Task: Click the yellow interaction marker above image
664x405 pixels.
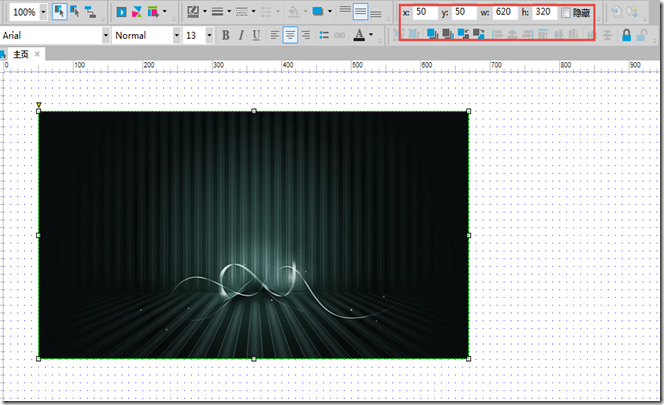Action: 39,105
